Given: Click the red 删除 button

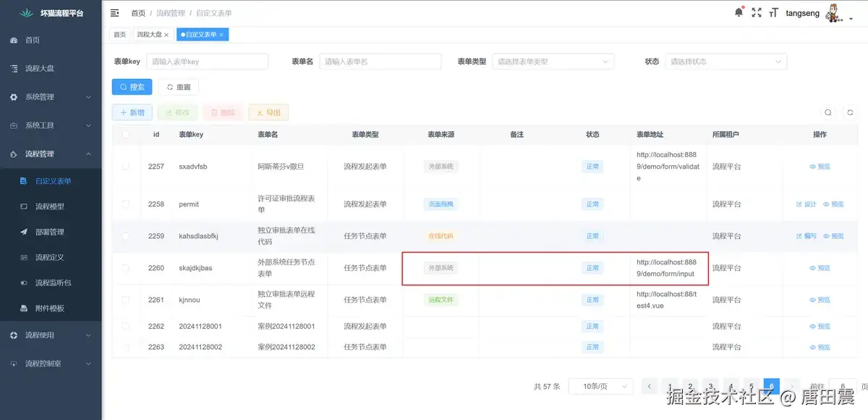Looking at the screenshot, I should [223, 112].
